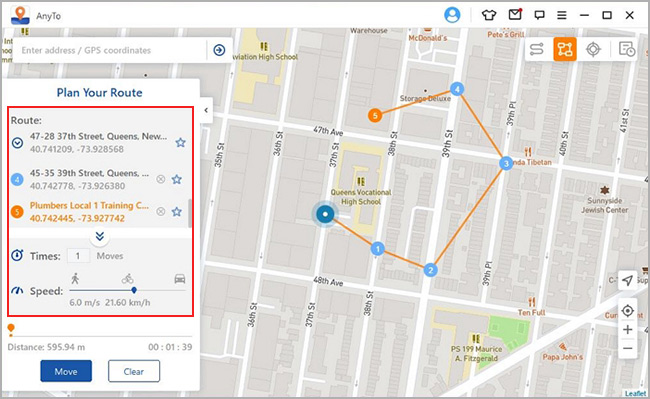The width and height of the screenshot is (650, 399).
Task: Select the multi-spot route mode icon
Action: (x=565, y=49)
